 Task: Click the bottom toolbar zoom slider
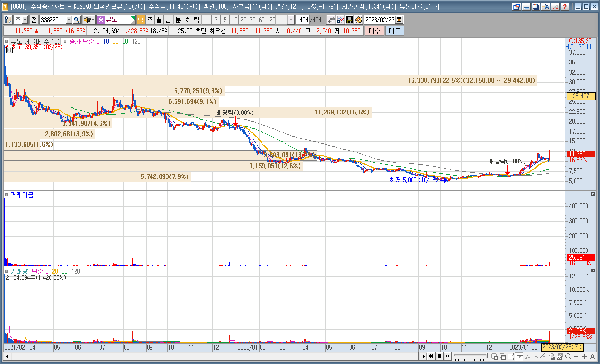(472, 356)
